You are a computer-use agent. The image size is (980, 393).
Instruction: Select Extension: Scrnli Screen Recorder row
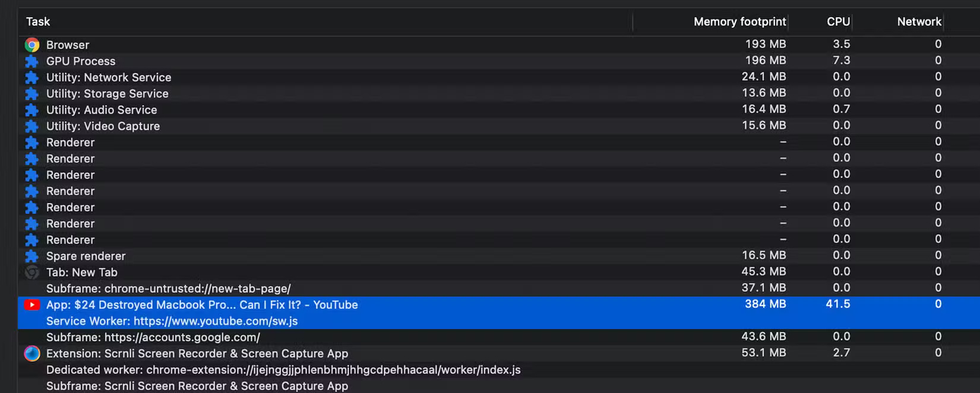pyautogui.click(x=499, y=353)
